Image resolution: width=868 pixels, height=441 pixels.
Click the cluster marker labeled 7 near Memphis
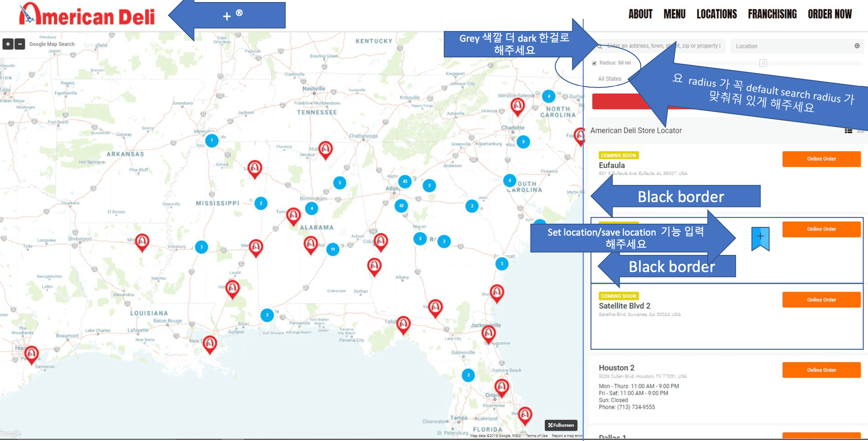click(212, 140)
